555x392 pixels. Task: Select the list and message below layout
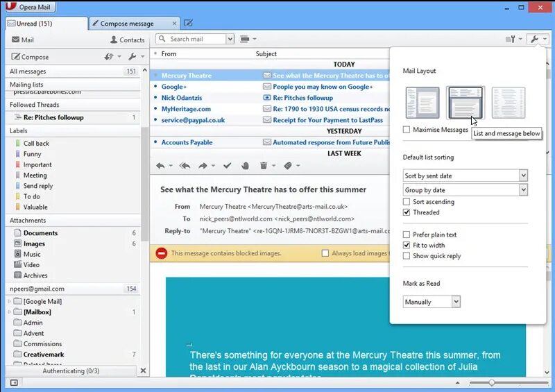click(x=466, y=103)
